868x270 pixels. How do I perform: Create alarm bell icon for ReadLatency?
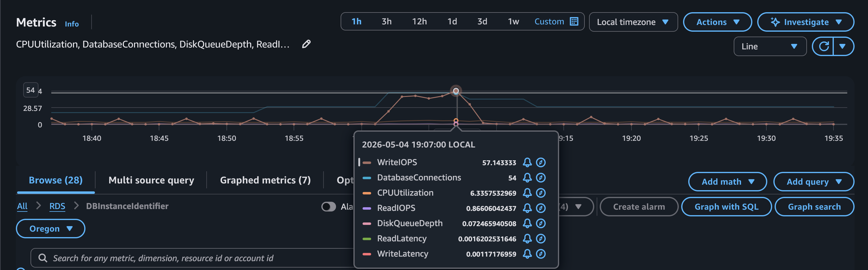(527, 239)
